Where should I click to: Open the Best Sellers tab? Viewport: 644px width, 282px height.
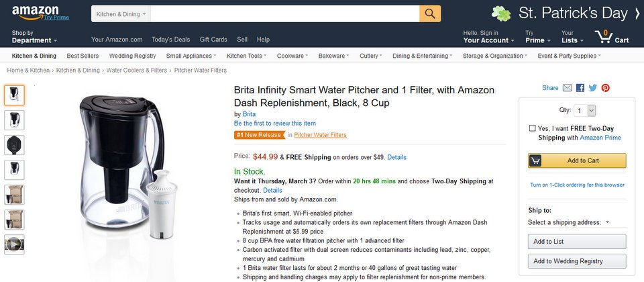[83, 56]
